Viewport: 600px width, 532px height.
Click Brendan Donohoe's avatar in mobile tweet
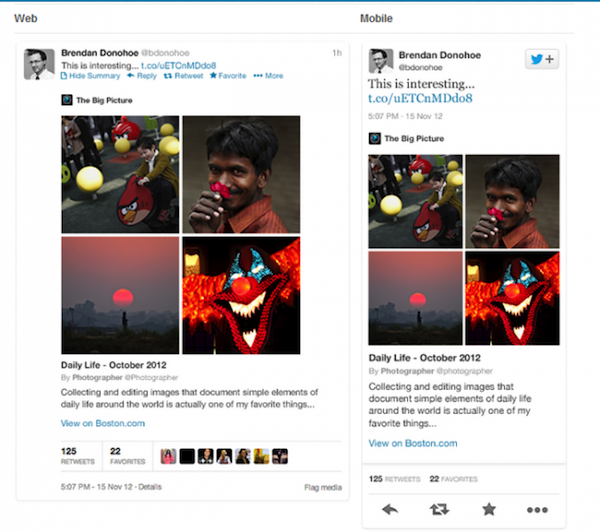click(x=381, y=61)
